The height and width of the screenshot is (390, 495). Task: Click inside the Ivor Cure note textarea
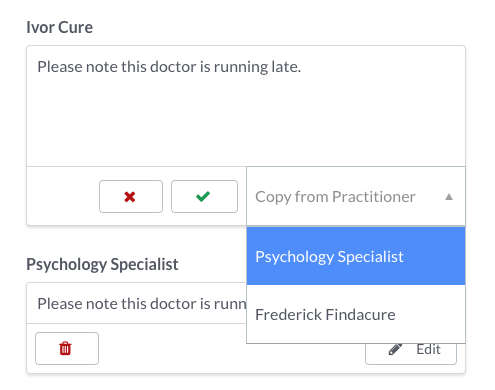(246, 106)
